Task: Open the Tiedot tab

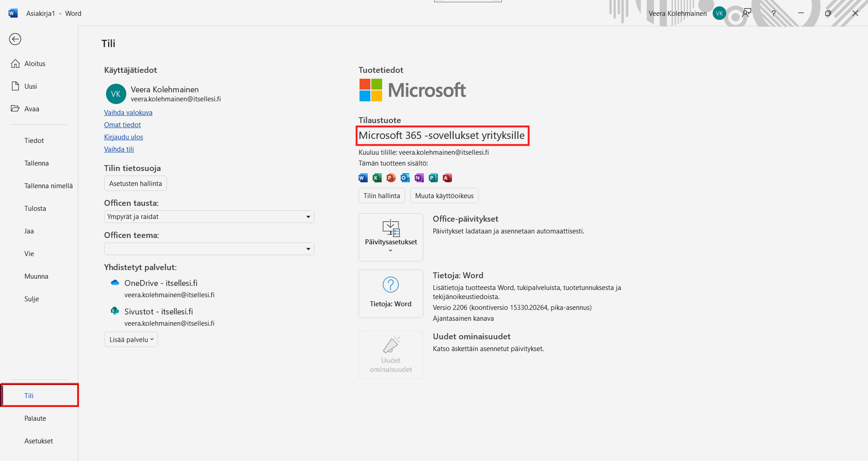Action: (x=34, y=141)
